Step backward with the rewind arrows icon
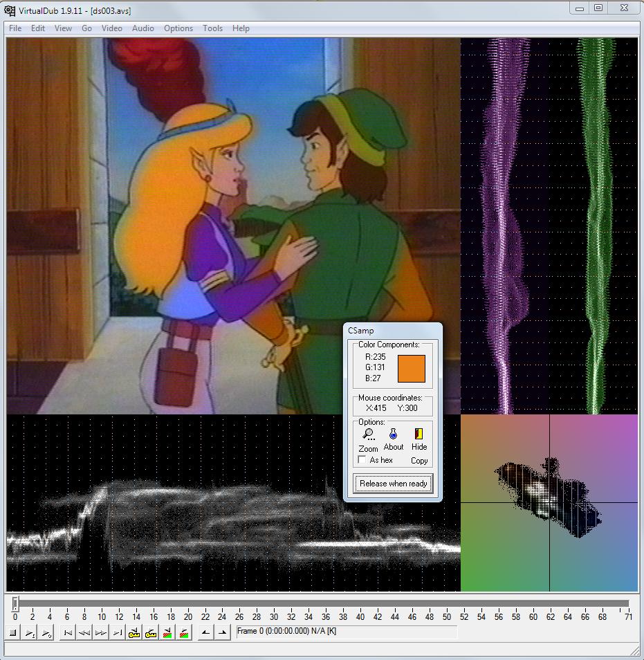Screen dimensions: 644x660 click(x=84, y=632)
